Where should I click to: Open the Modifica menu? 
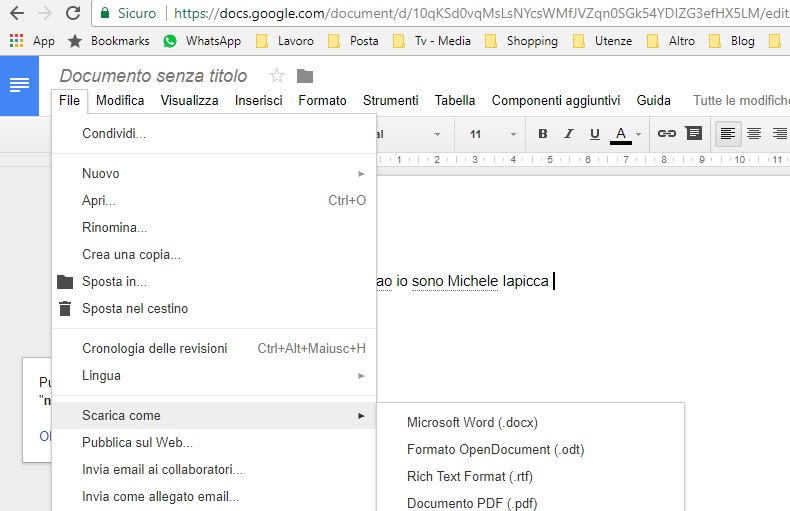tap(120, 100)
